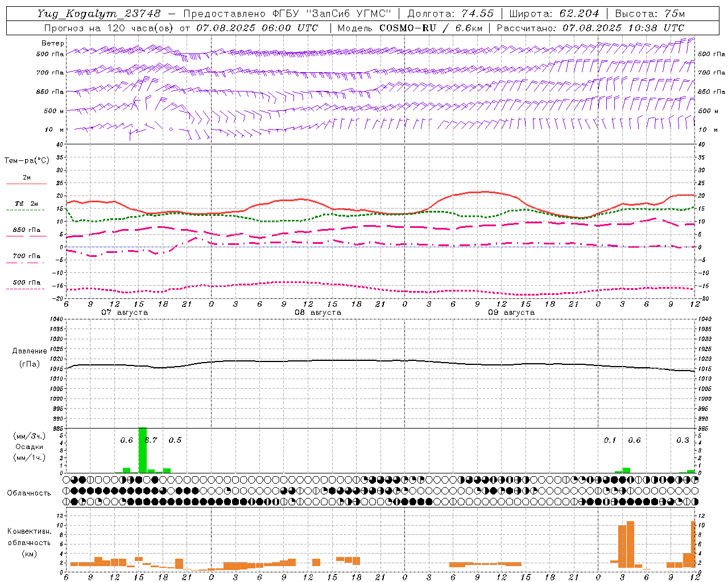The height and width of the screenshot is (582, 728).
Task: Click the Широта: 62.204 value
Action: (554, 13)
